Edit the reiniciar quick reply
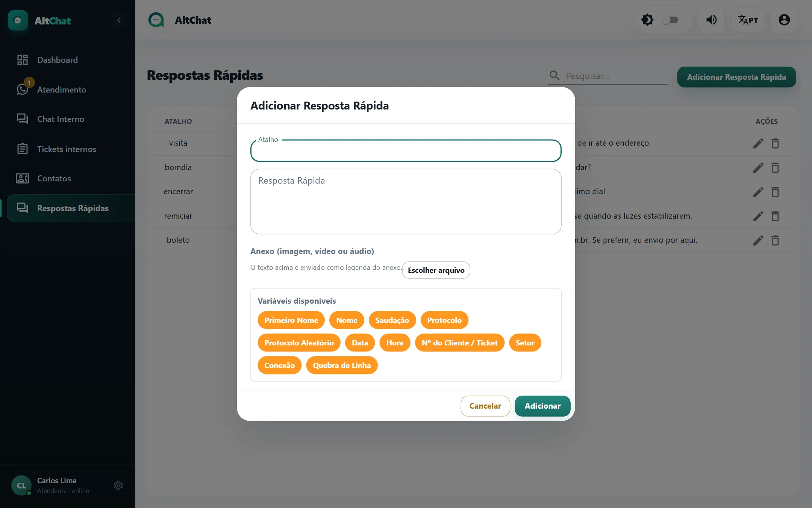 pyautogui.click(x=758, y=216)
